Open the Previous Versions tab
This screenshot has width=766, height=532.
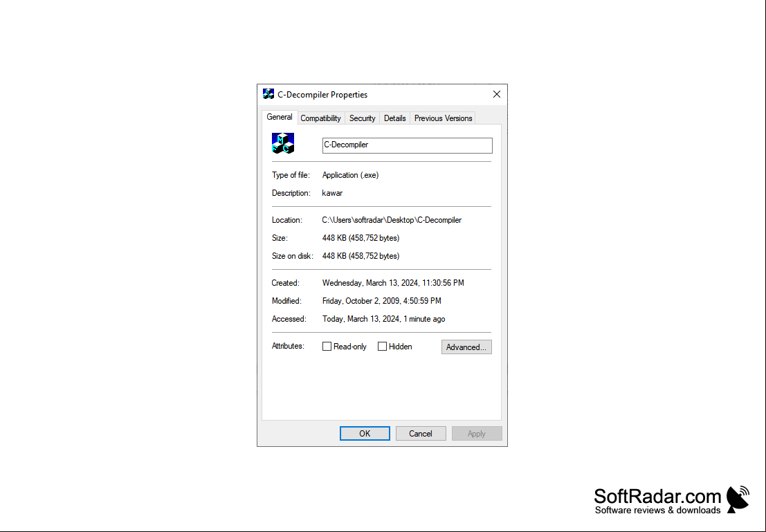pyautogui.click(x=443, y=118)
